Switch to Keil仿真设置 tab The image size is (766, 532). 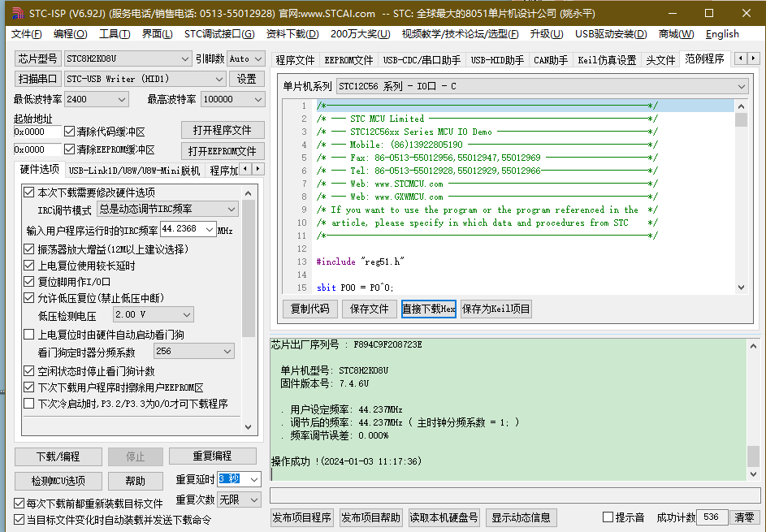(607, 60)
